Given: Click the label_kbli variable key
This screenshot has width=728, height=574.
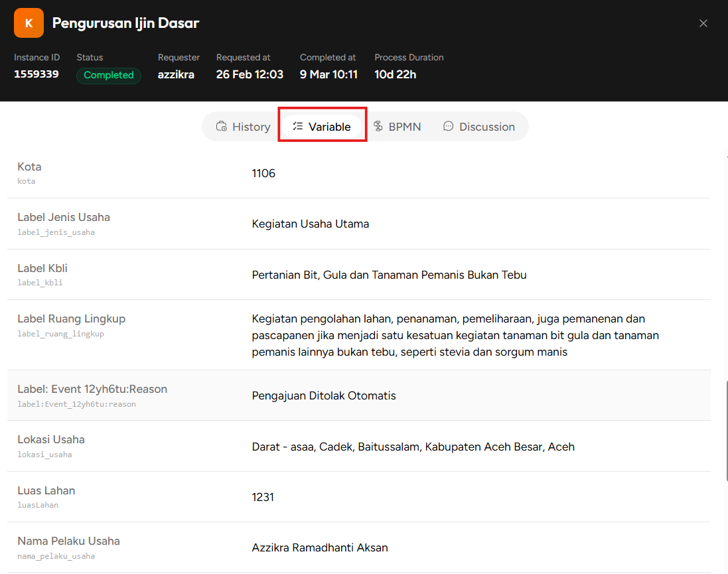Looking at the screenshot, I should pyautogui.click(x=40, y=283).
